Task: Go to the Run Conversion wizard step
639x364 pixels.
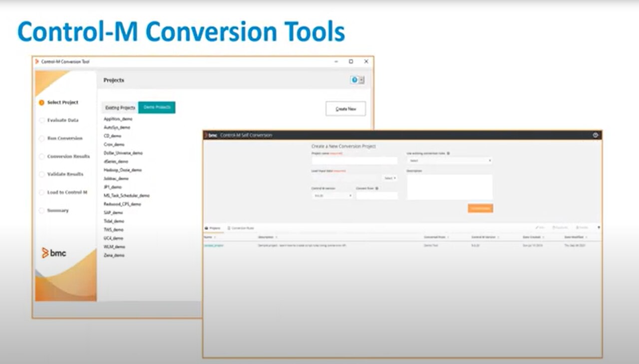Action: click(x=61, y=138)
